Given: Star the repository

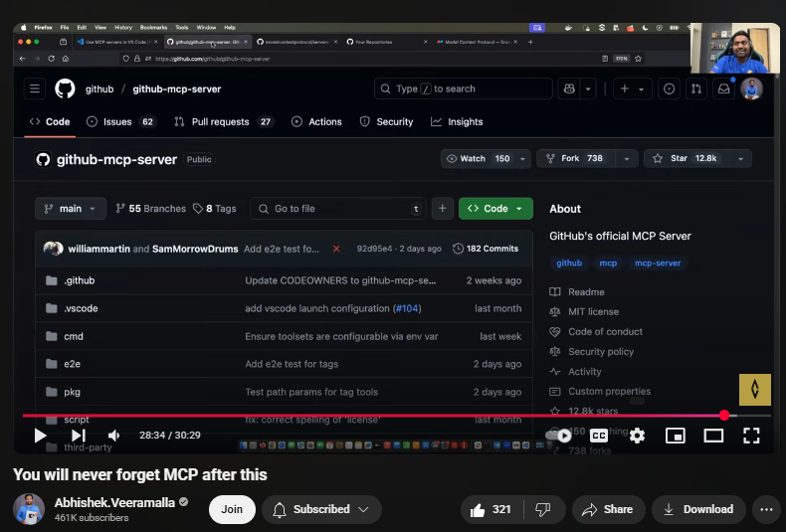Looking at the screenshot, I should click(685, 158).
